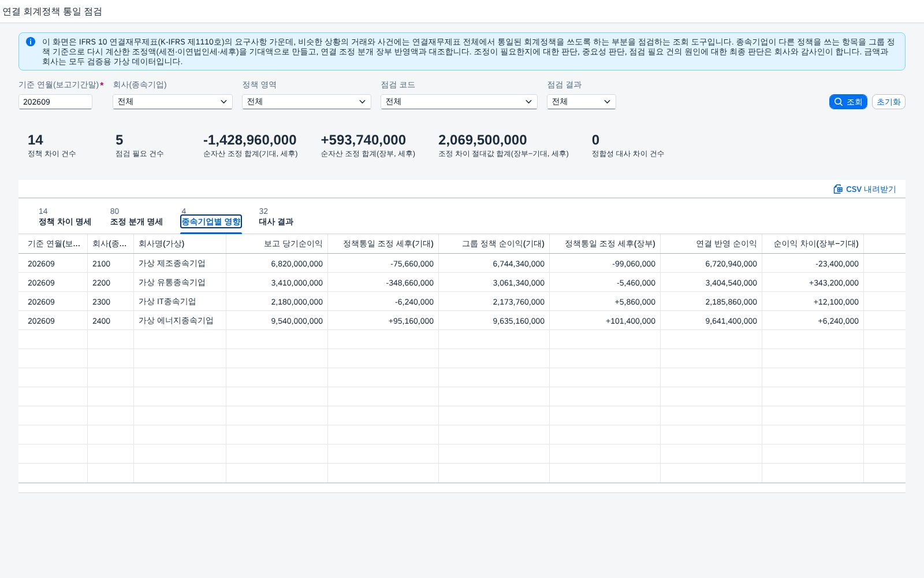Click the 점검 필요 건수 summary value 5
Screen dimensions: 924x578
[x=120, y=140]
